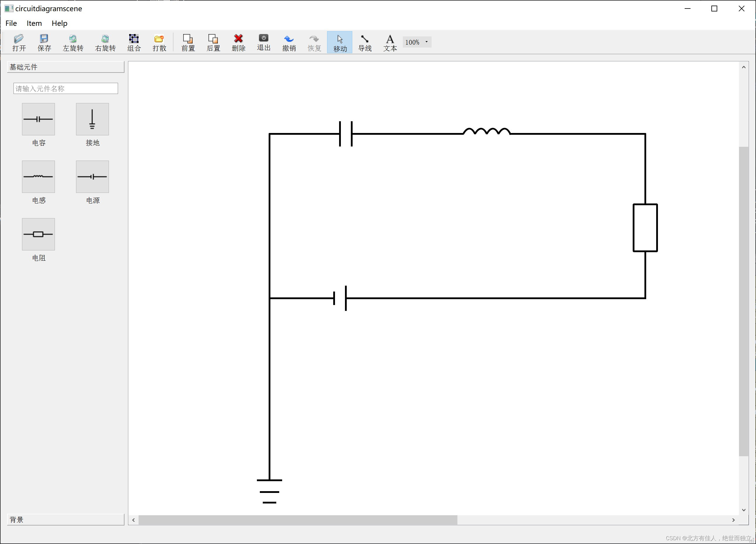This screenshot has width=756, height=544.
Task: Activate the 文本 text tool
Action: click(x=390, y=42)
